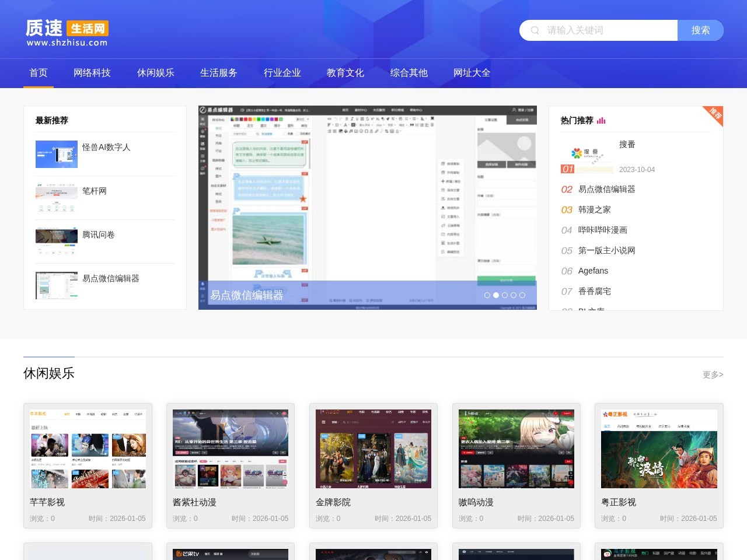Click the search magnifier icon

535,30
